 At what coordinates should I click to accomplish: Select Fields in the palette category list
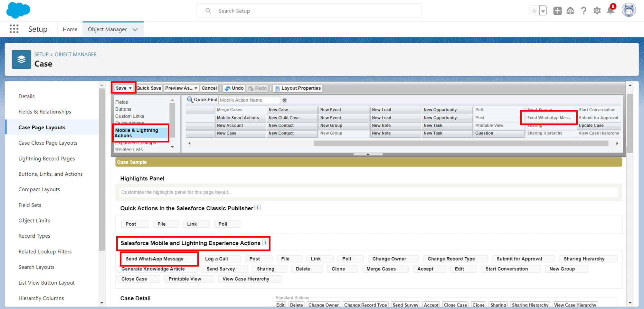click(122, 102)
